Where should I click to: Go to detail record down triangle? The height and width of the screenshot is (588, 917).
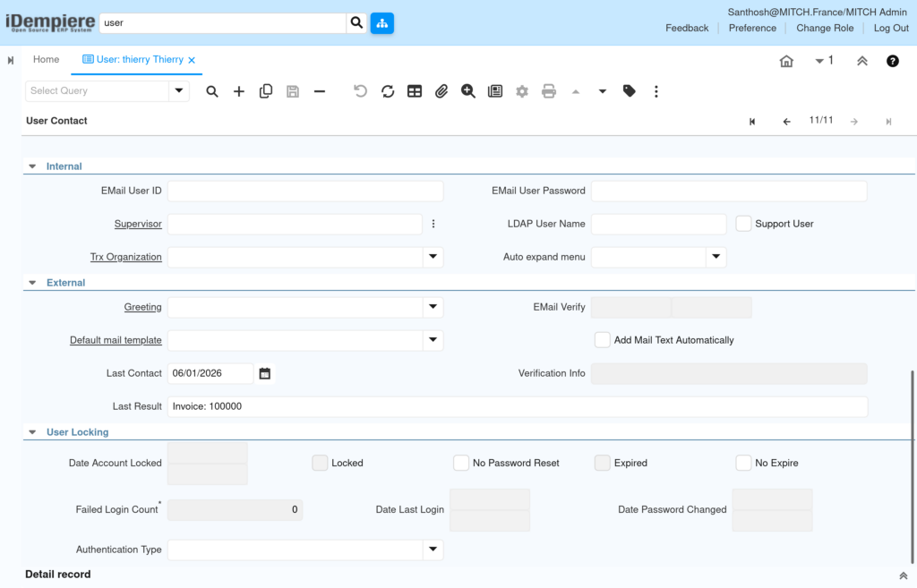[x=603, y=92]
